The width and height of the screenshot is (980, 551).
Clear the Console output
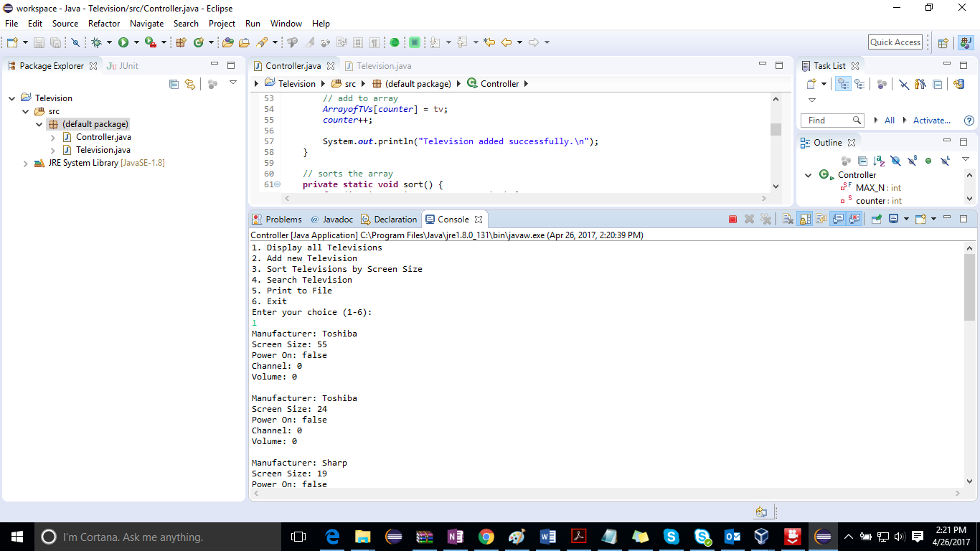(x=788, y=220)
